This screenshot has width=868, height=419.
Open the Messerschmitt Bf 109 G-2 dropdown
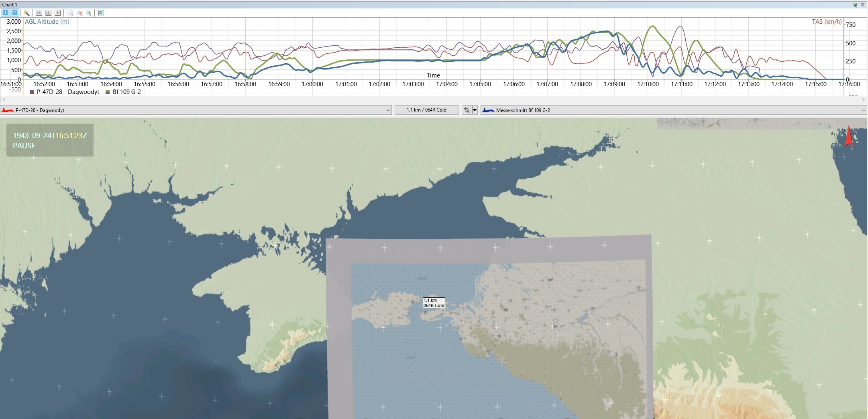pyautogui.click(x=863, y=110)
